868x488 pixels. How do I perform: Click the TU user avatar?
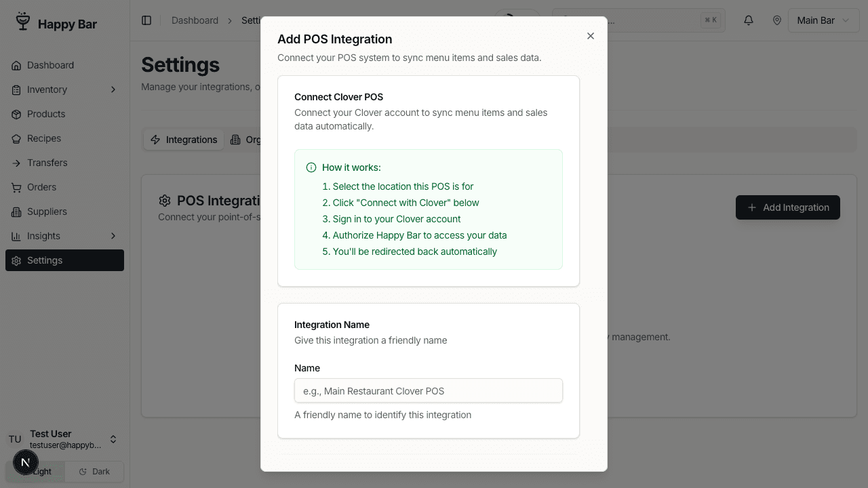pos(15,439)
